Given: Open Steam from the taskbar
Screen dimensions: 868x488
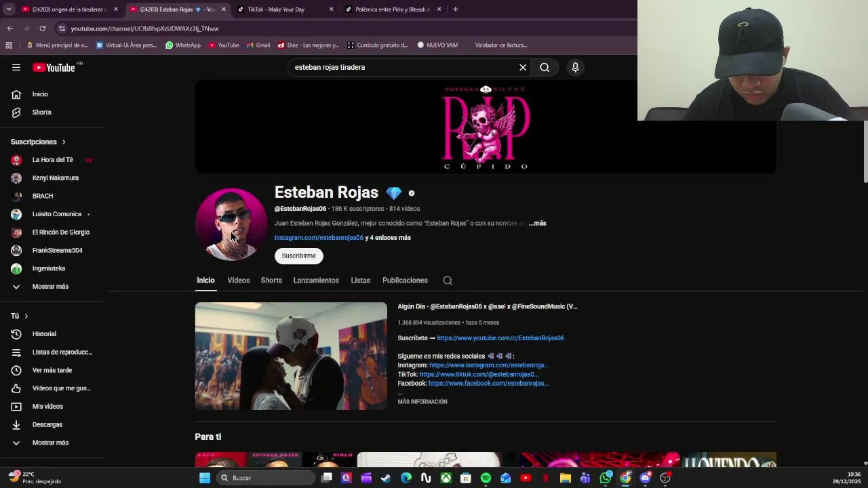Looking at the screenshot, I should (x=386, y=478).
